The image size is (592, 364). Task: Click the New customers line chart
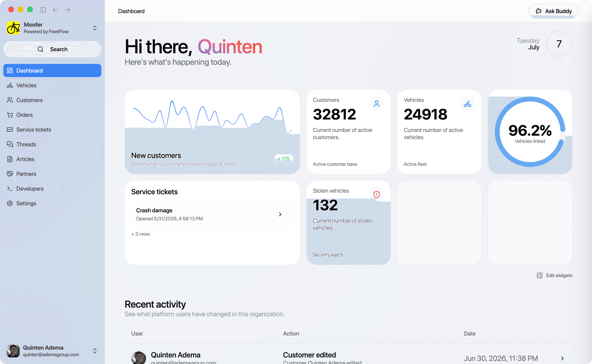coord(212,117)
